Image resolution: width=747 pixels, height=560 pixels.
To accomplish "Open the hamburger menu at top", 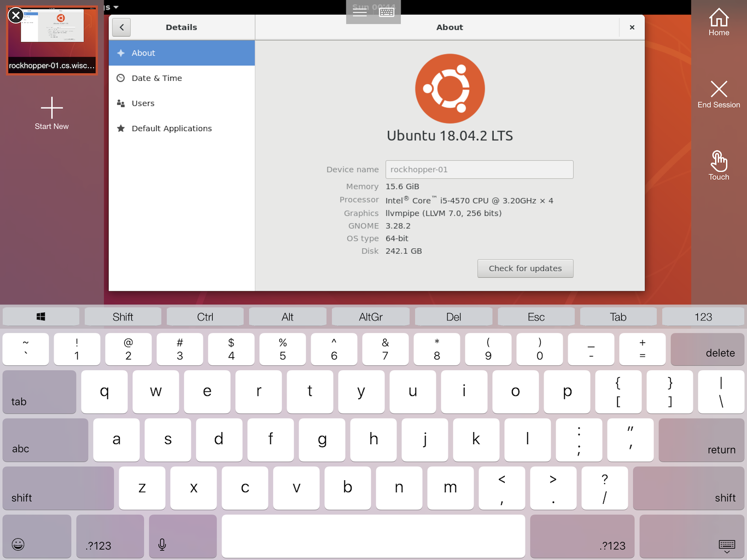I will click(x=360, y=12).
